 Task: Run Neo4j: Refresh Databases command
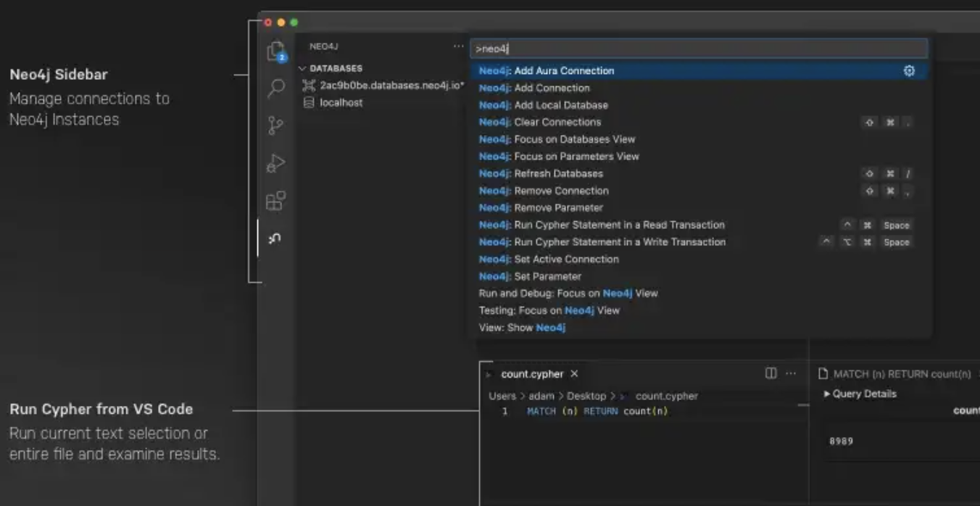coord(699,173)
